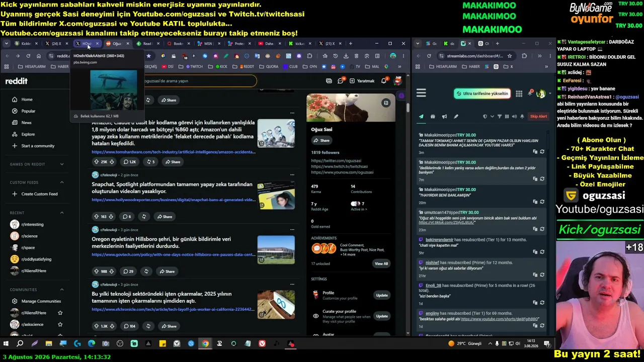Open the Streamlabs account dropdown arrow
The width and height of the screenshot is (644, 362).
coord(549,94)
